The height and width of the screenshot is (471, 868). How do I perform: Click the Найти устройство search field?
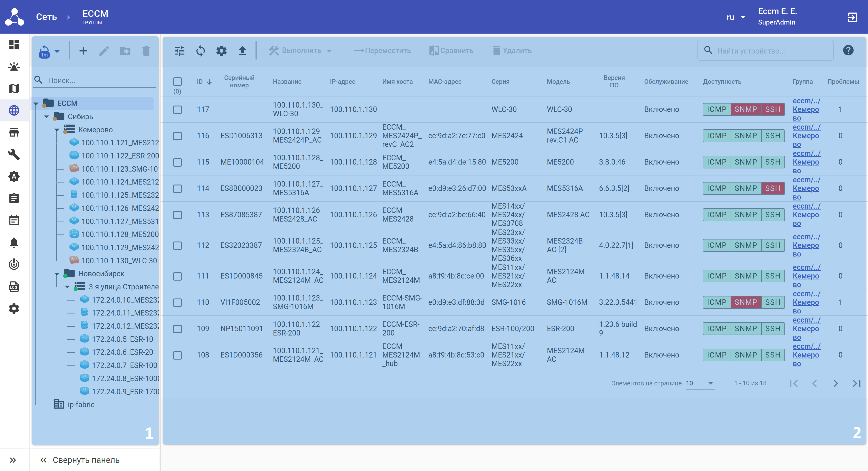[x=772, y=51]
